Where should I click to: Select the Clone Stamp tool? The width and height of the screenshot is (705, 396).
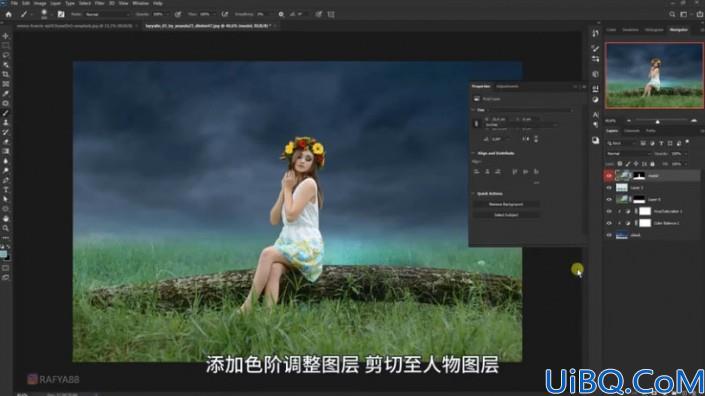[x=5, y=122]
